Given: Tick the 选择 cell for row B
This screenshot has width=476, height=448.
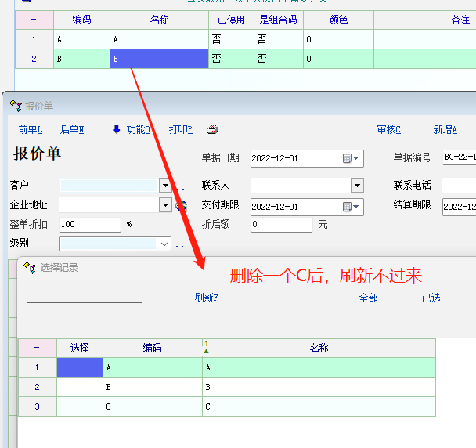Looking at the screenshot, I should pos(80,387).
